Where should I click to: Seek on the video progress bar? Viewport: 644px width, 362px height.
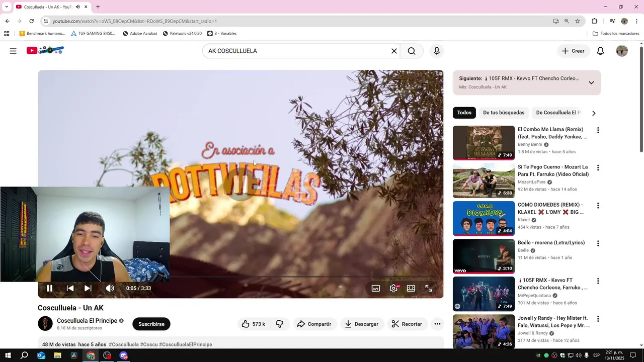240,277
